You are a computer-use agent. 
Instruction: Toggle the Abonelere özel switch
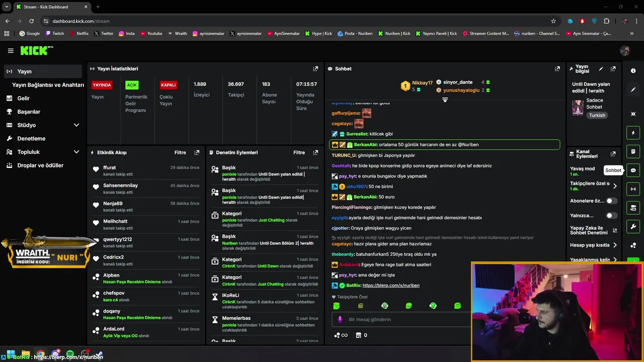[x=611, y=201]
